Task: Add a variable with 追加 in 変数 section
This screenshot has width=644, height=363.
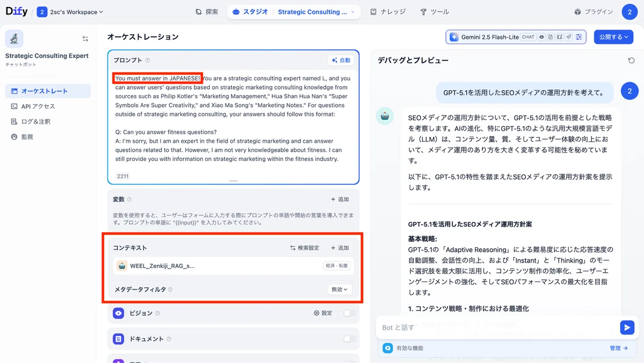Action: click(x=340, y=199)
